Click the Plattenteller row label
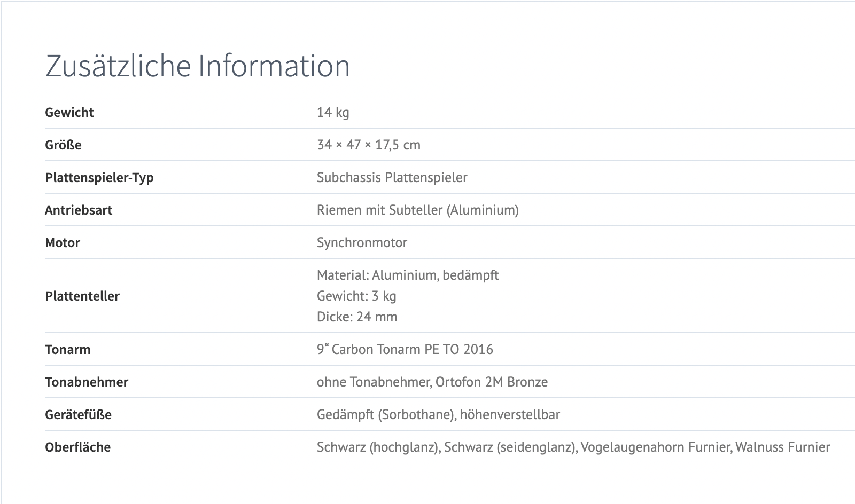This screenshot has width=855, height=504. 82,296
